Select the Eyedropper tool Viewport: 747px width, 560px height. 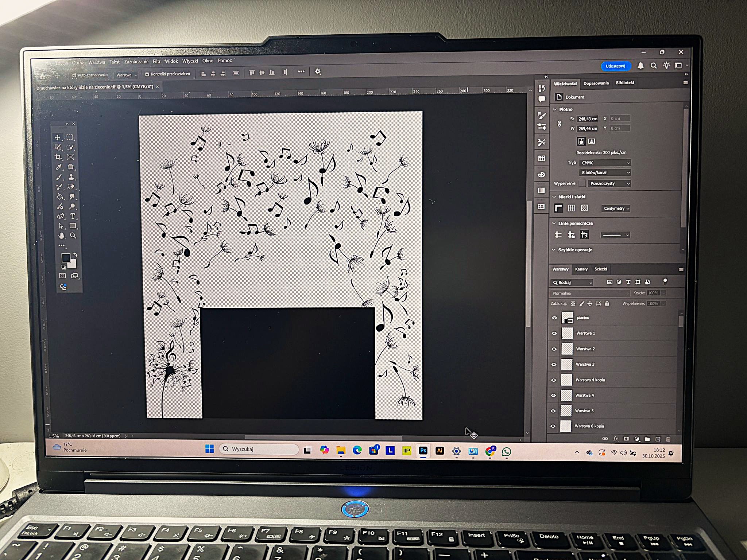(58, 167)
